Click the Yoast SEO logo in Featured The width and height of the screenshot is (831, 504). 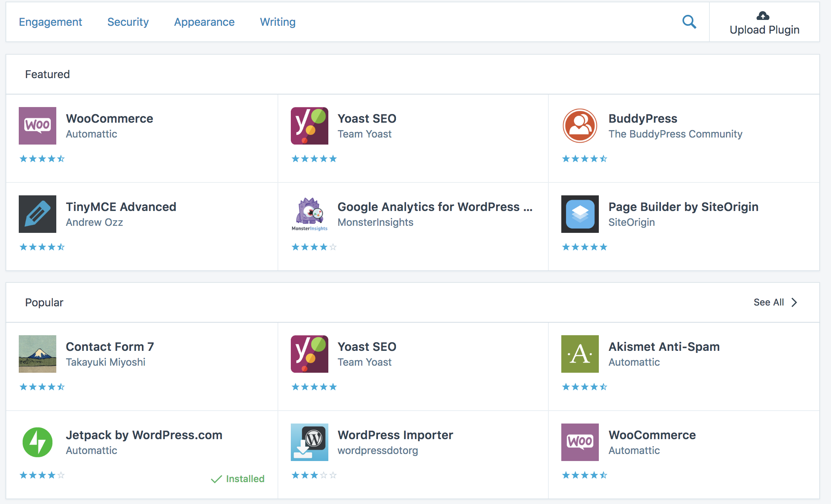(310, 126)
